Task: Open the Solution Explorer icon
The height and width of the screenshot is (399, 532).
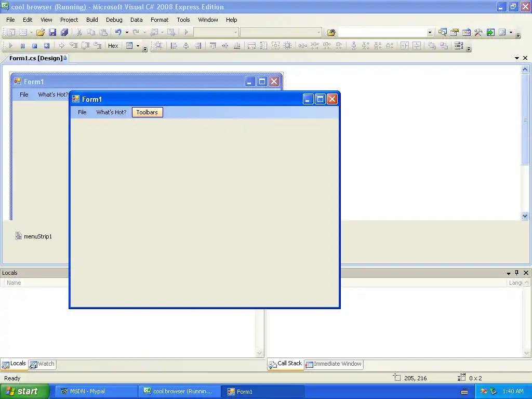Action: pyautogui.click(x=443, y=32)
